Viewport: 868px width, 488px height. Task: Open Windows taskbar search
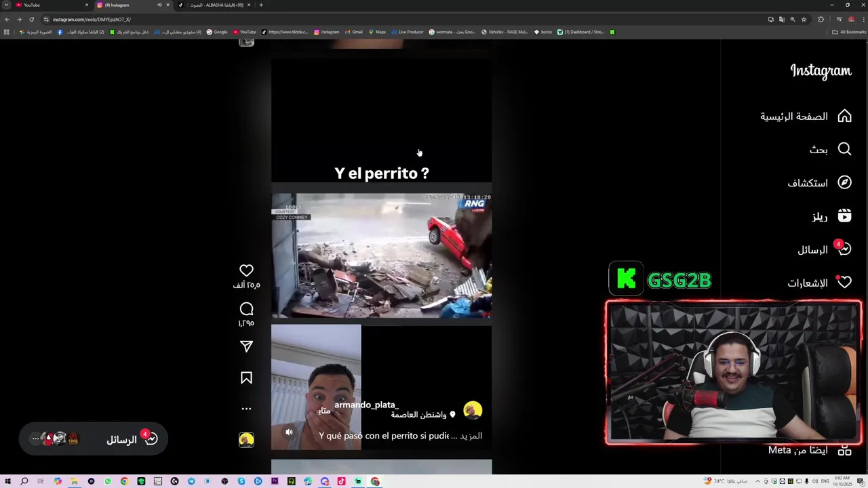pos(24,481)
